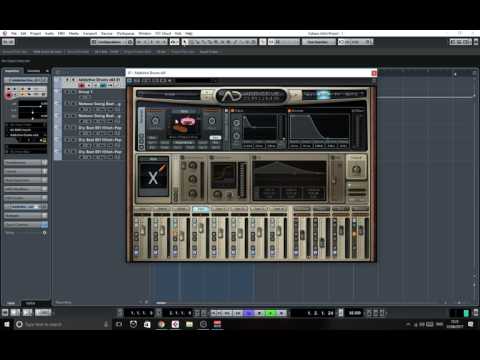This screenshot has height=360, width=480.
Task: Open the Transport menu
Action: click(x=90, y=34)
